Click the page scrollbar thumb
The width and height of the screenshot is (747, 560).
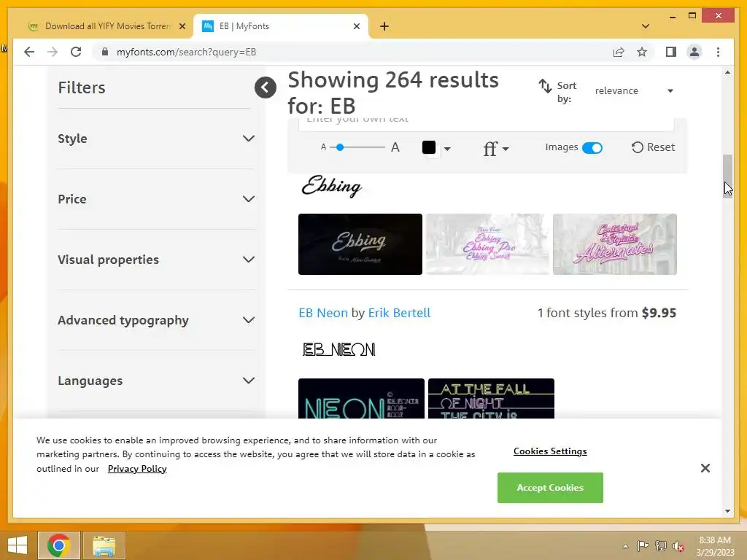pyautogui.click(x=727, y=176)
